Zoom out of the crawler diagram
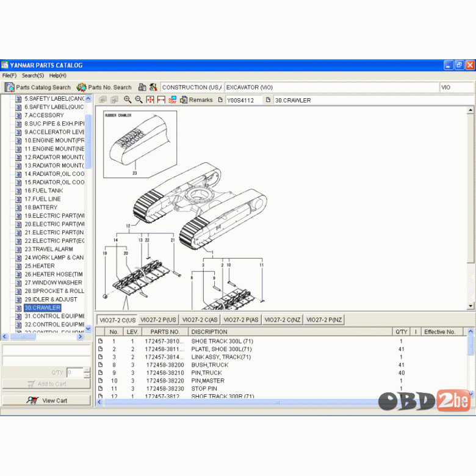Viewport: 476px width, 476px height. [x=139, y=99]
